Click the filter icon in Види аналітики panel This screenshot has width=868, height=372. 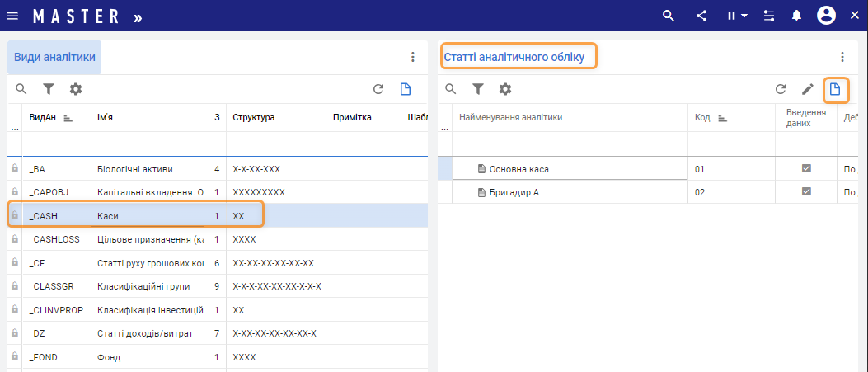[49, 89]
